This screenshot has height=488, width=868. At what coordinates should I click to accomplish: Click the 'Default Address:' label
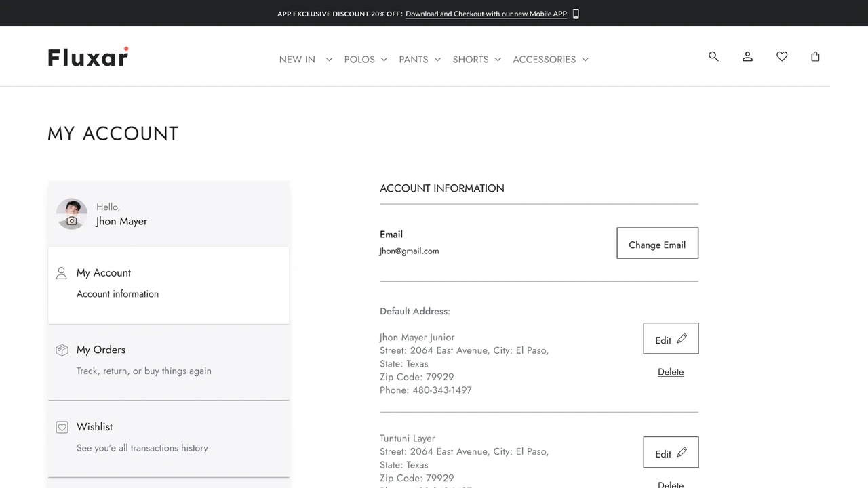coord(415,311)
